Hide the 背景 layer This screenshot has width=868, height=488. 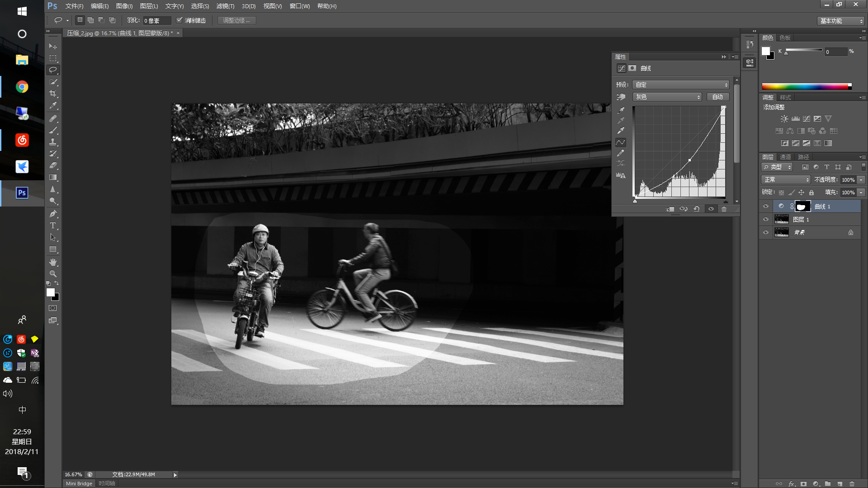click(x=766, y=232)
